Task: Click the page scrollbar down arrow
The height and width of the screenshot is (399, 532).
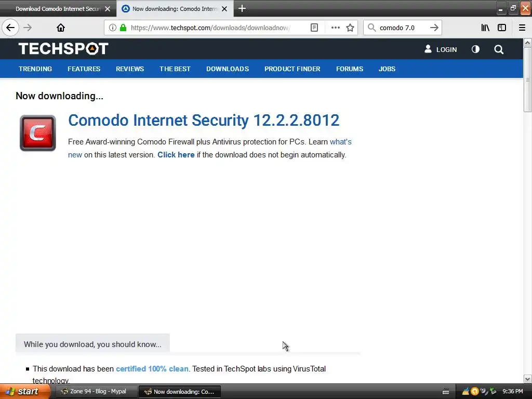Action: [527, 379]
